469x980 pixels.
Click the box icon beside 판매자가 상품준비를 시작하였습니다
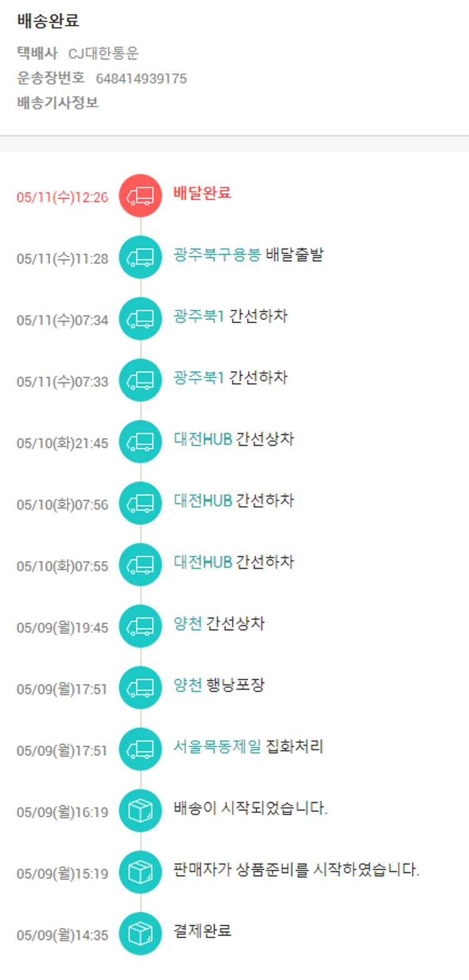coord(140,872)
